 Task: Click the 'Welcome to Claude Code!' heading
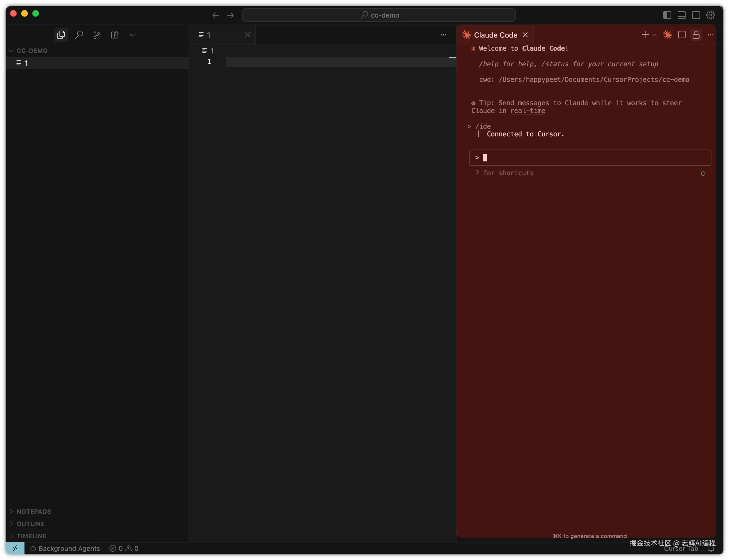coord(523,48)
